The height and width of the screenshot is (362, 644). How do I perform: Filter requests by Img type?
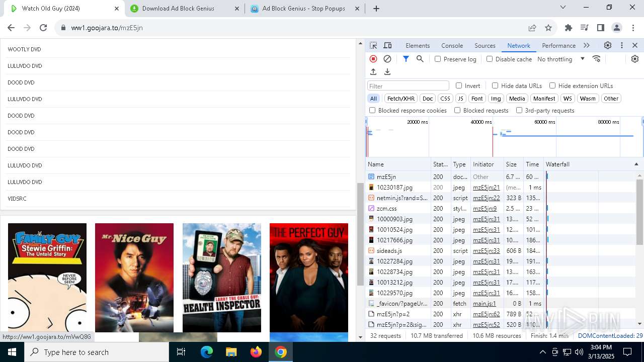click(496, 99)
